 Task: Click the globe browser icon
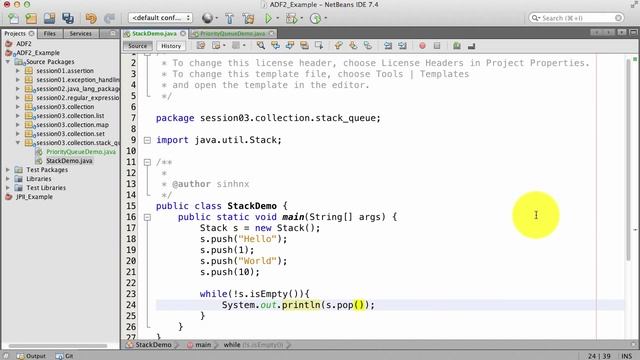click(207, 18)
